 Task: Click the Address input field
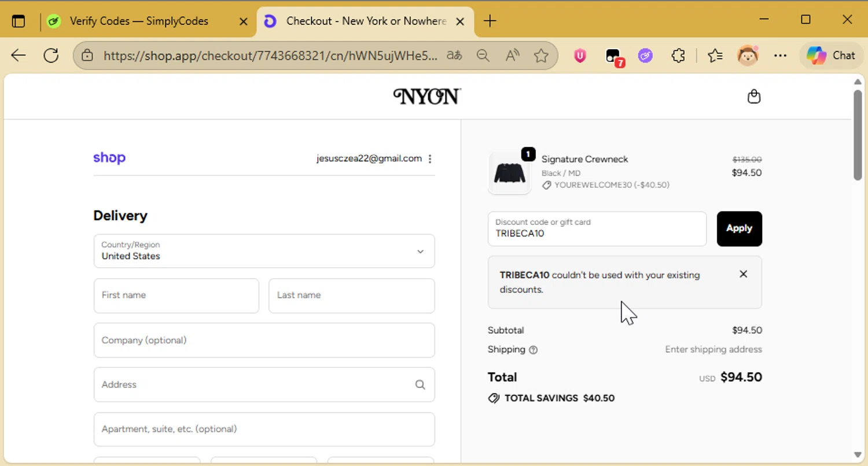pos(264,384)
